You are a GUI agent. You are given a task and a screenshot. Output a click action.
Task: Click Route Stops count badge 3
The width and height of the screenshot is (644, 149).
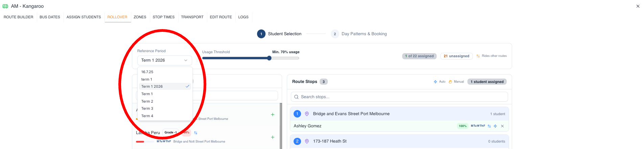tap(324, 82)
